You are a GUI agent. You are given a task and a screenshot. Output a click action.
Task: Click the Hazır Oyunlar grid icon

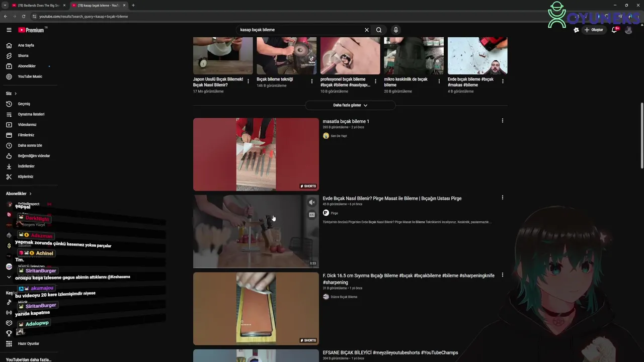9,344
